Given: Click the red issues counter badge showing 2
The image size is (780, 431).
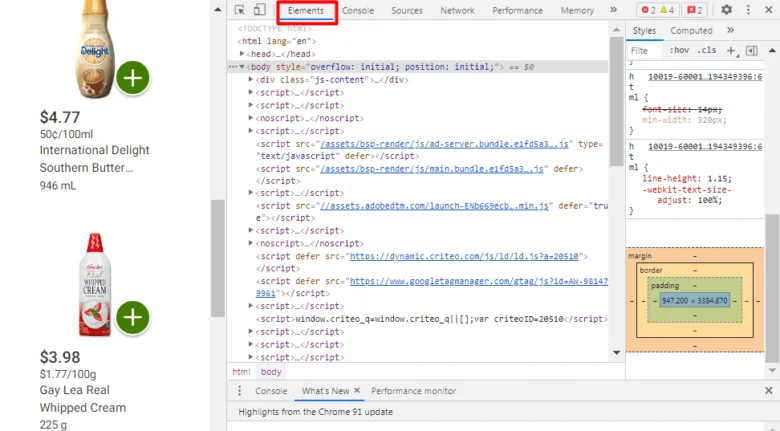Looking at the screenshot, I should click(x=694, y=10).
